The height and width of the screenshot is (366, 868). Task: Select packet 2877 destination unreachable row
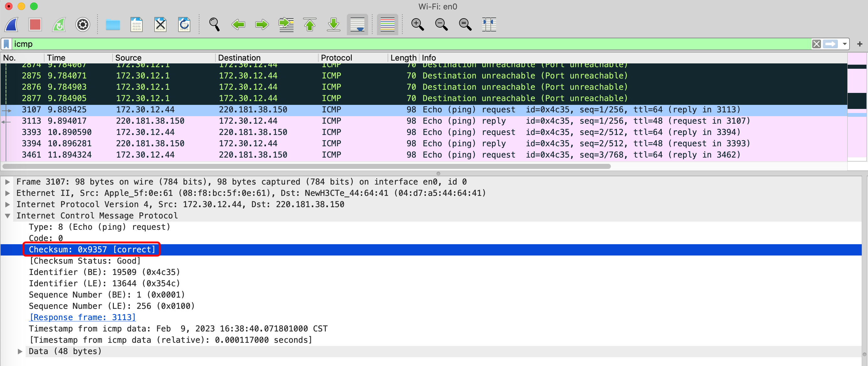(x=424, y=98)
